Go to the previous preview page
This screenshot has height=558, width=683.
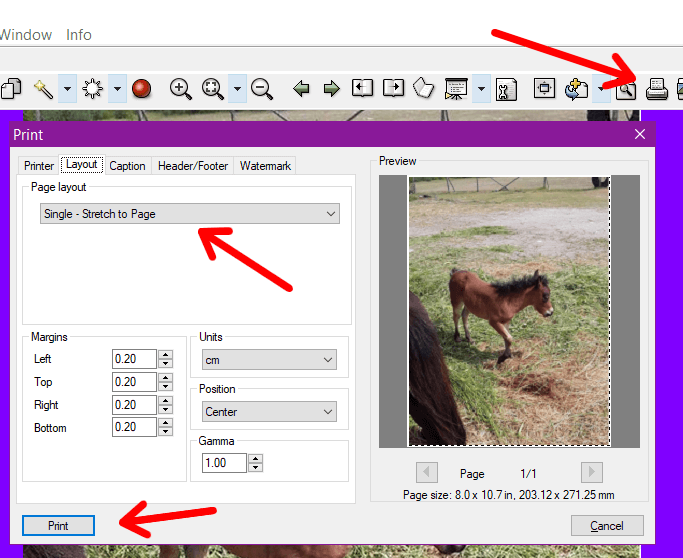pos(427,472)
